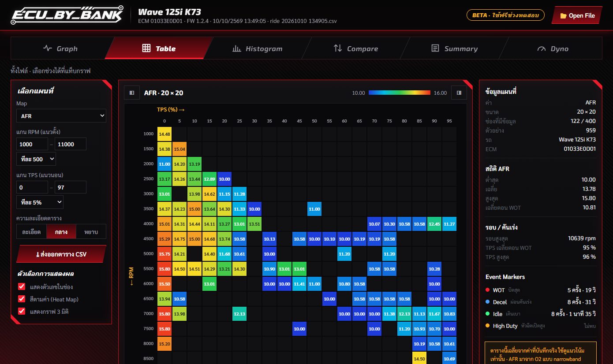Click the orange High Duty marker dot
Screen dimensions: 613x364
[488, 326]
